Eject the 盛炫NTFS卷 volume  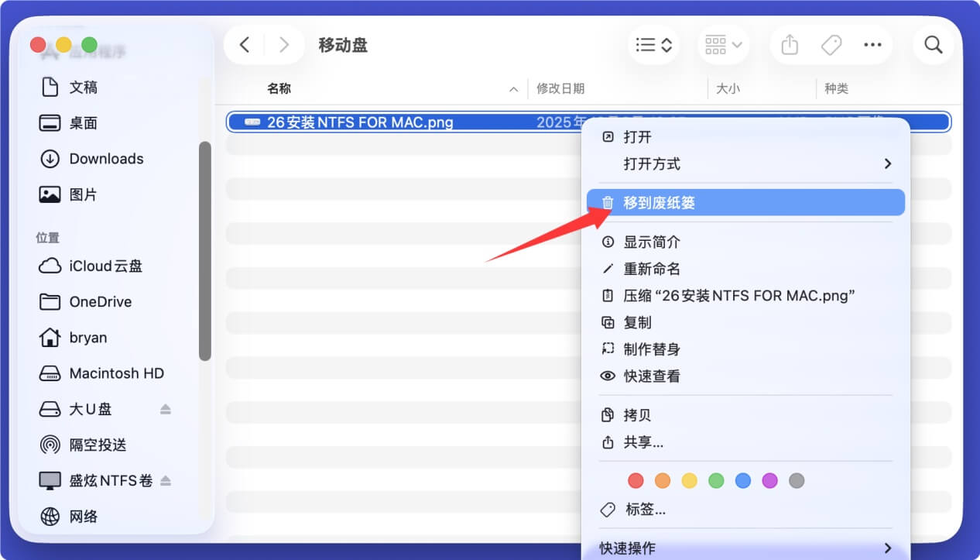166,480
